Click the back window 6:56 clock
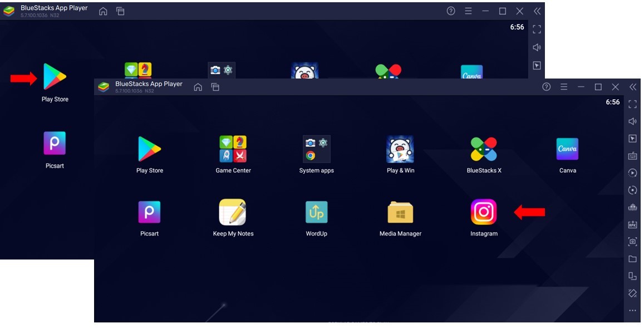This screenshot has width=644, height=328. [517, 27]
